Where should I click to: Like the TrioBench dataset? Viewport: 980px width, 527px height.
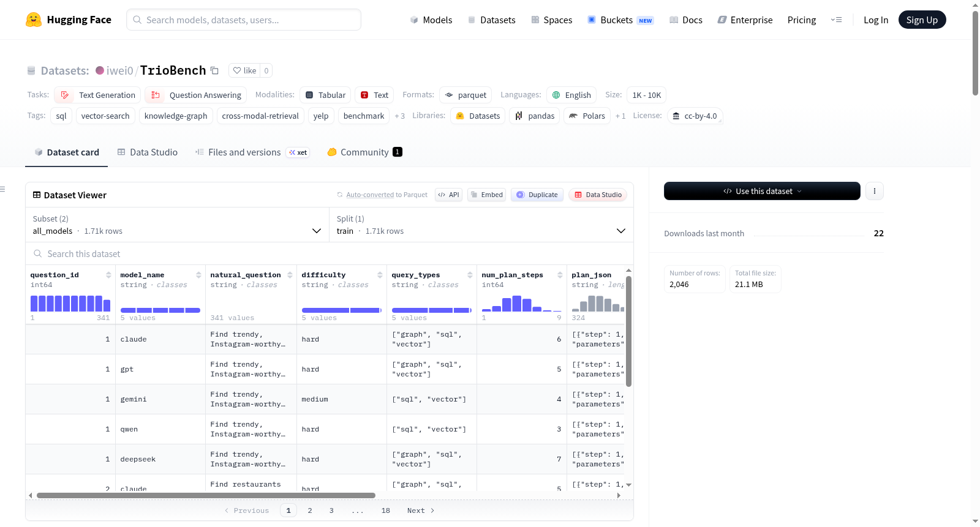244,70
